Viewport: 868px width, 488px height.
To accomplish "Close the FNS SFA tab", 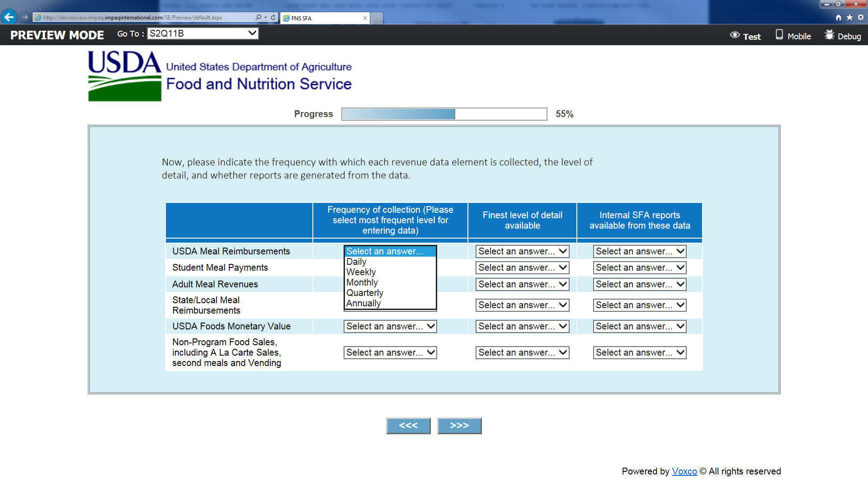I will point(365,18).
